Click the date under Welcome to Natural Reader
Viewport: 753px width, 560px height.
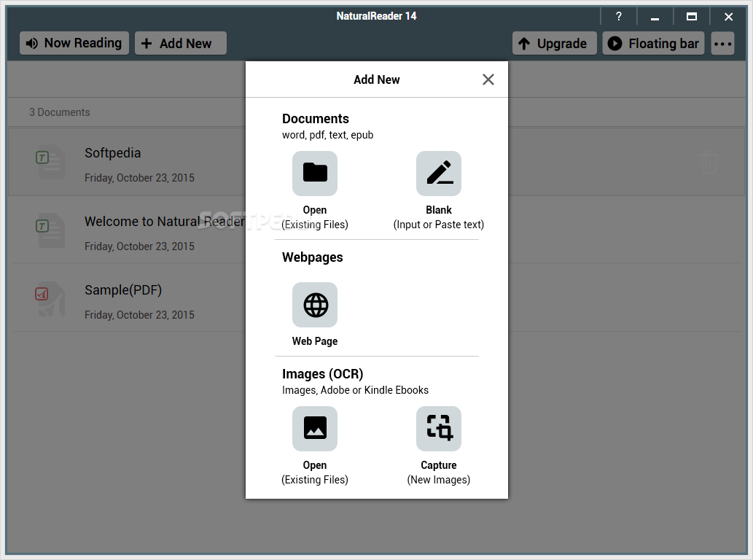point(139,246)
